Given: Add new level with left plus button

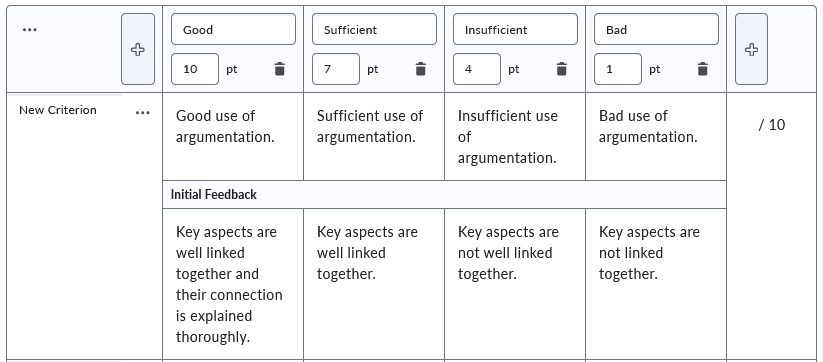Looking at the screenshot, I should (x=138, y=49).
